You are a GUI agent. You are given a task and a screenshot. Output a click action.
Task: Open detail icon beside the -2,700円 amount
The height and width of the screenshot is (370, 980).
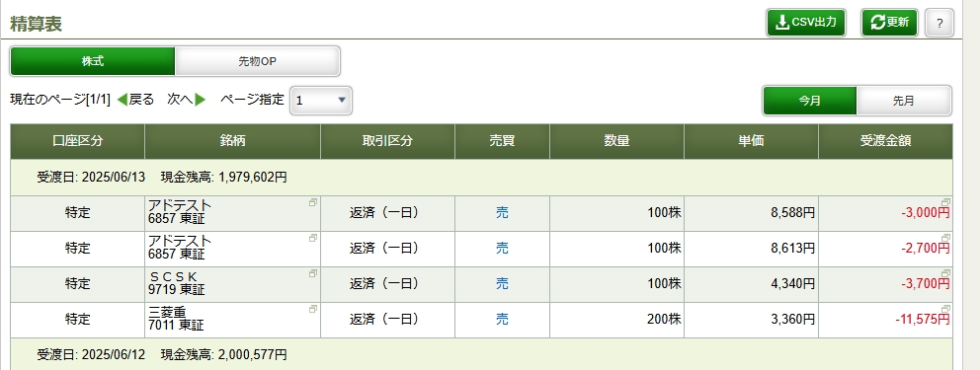[945, 238]
